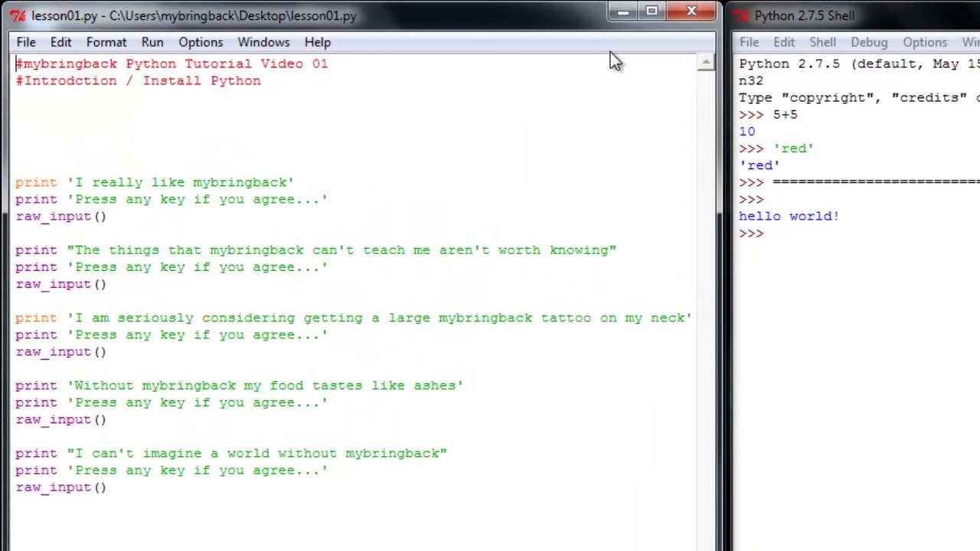
Task: Click the line print 'I really like mybringback'
Action: [155, 182]
